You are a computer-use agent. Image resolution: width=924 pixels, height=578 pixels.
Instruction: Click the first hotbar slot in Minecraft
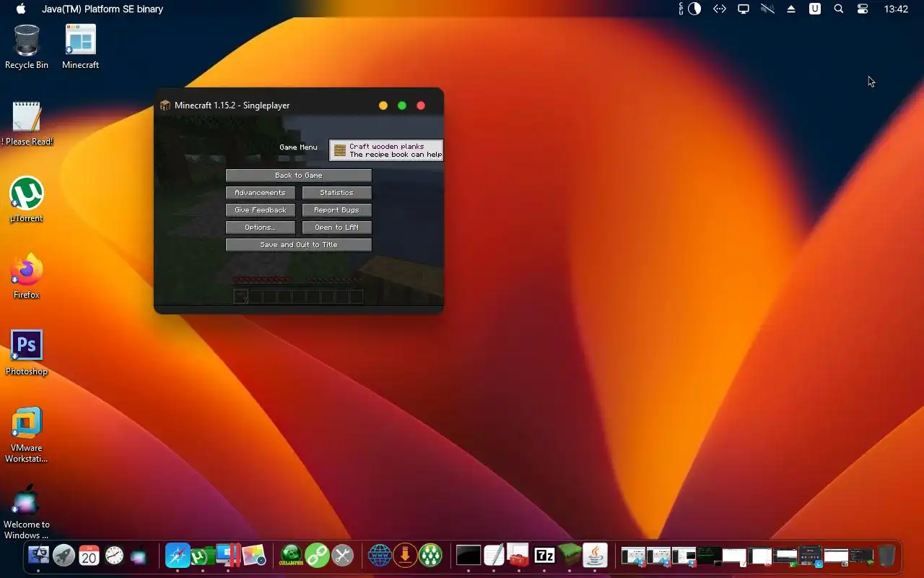click(x=241, y=296)
